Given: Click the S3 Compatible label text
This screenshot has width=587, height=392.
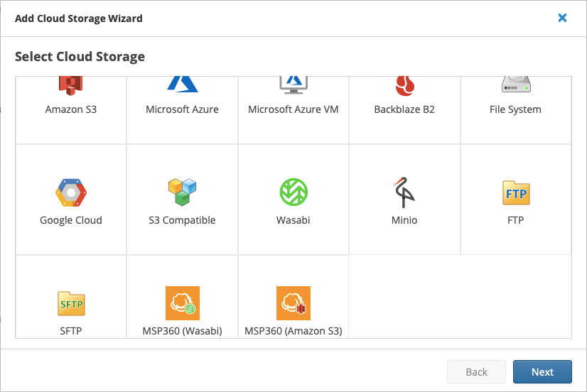Looking at the screenshot, I should (x=182, y=220).
